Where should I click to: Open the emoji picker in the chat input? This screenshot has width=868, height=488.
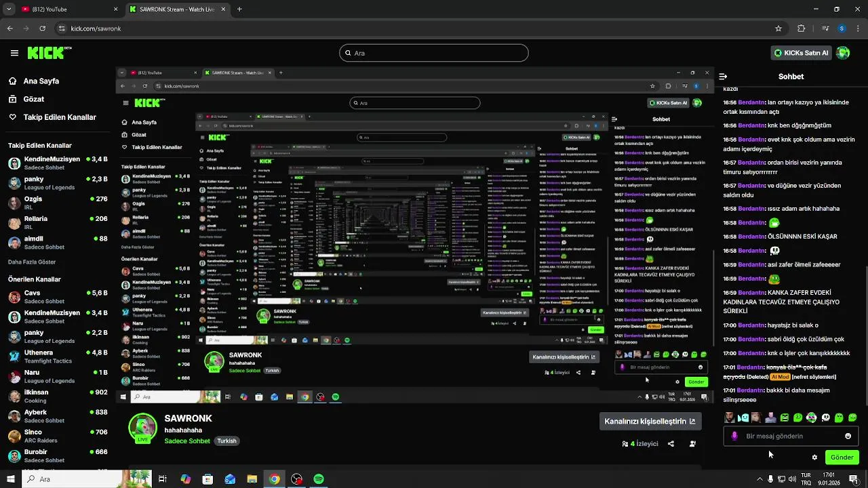click(x=848, y=436)
